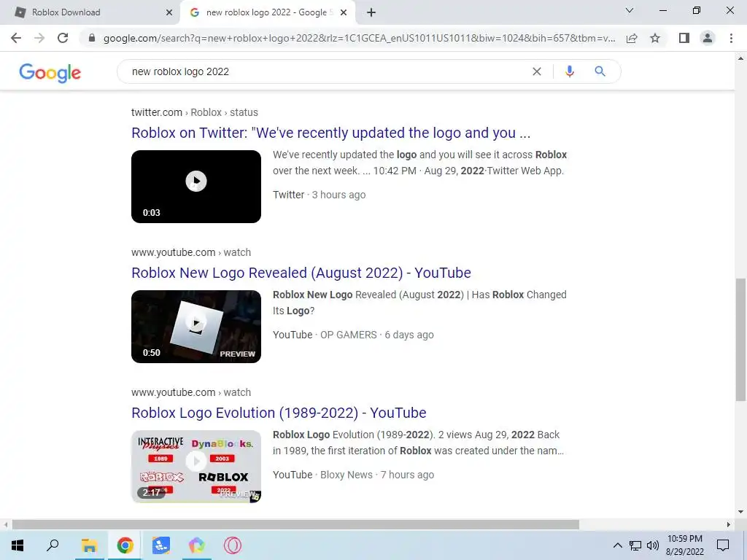
Task: Click the horizontal scrollbar right arrow
Action: pyautogui.click(x=729, y=525)
